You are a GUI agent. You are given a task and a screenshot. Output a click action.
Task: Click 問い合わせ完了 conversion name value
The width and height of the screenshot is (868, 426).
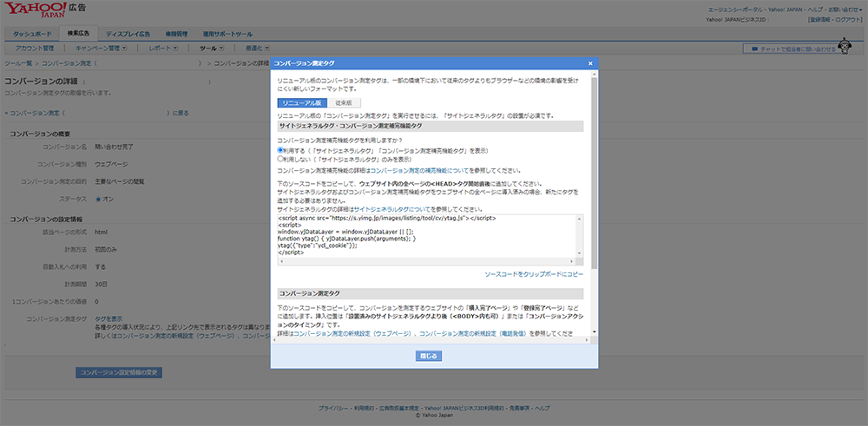pos(114,147)
